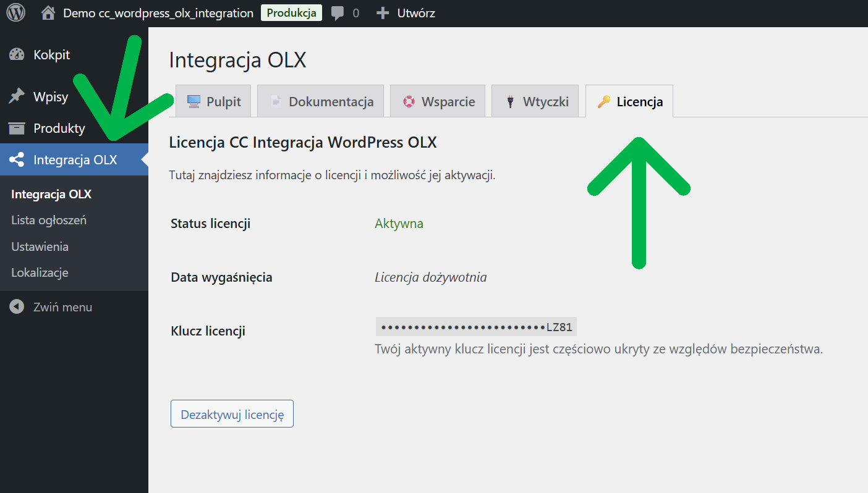868x493 pixels.
Task: Click the Zwiń menu collapse arrow icon
Action: [x=17, y=307]
